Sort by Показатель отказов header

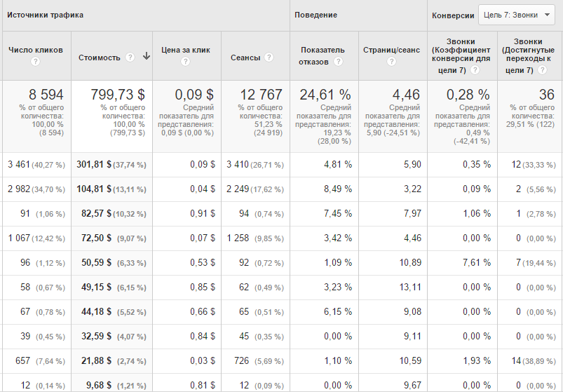tap(322, 55)
